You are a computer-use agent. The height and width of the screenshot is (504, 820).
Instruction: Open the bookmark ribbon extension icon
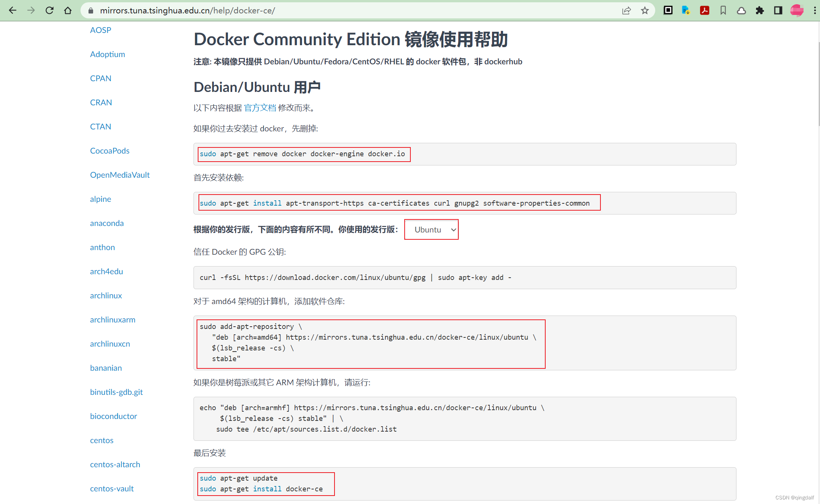coord(723,10)
